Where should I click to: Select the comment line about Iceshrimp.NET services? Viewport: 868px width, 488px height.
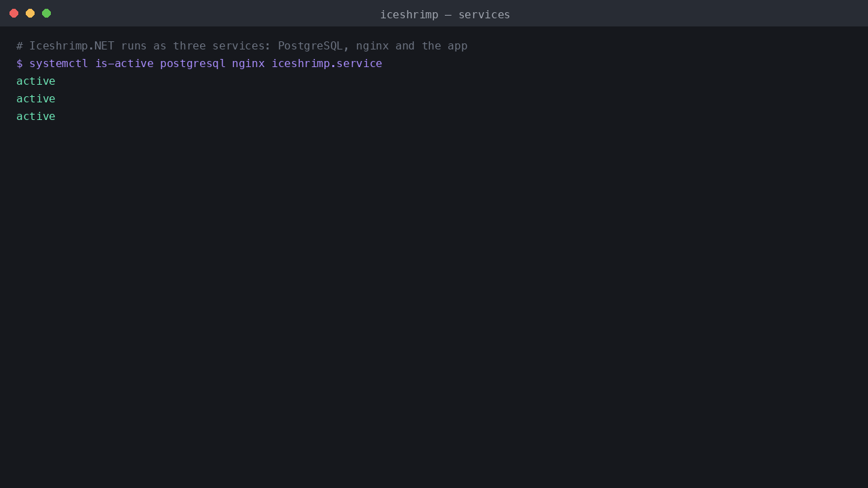(242, 46)
